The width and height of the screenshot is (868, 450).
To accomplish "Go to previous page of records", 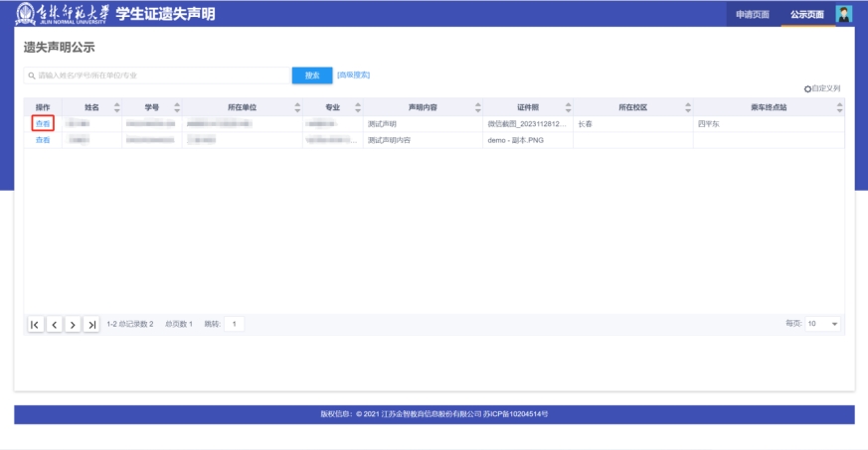I will 55,325.
